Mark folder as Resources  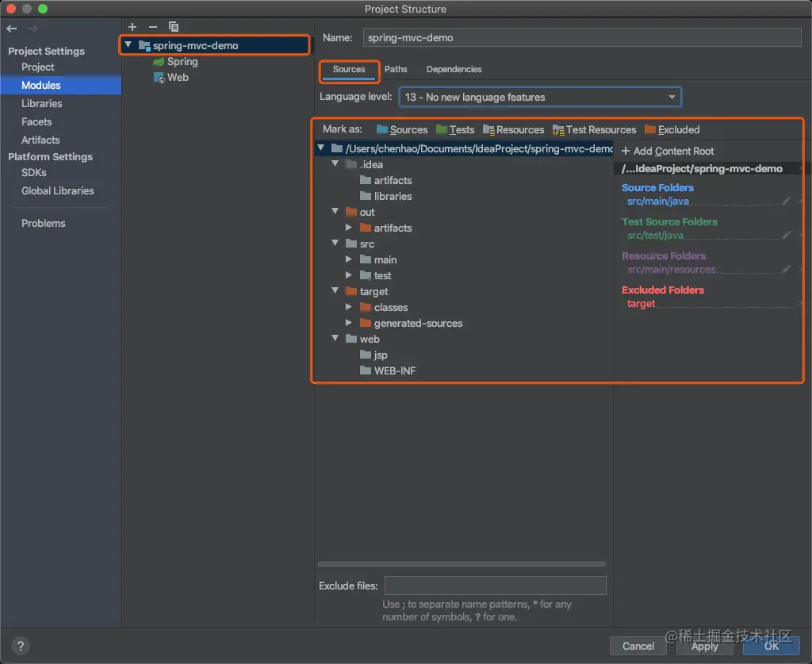pyautogui.click(x=513, y=130)
